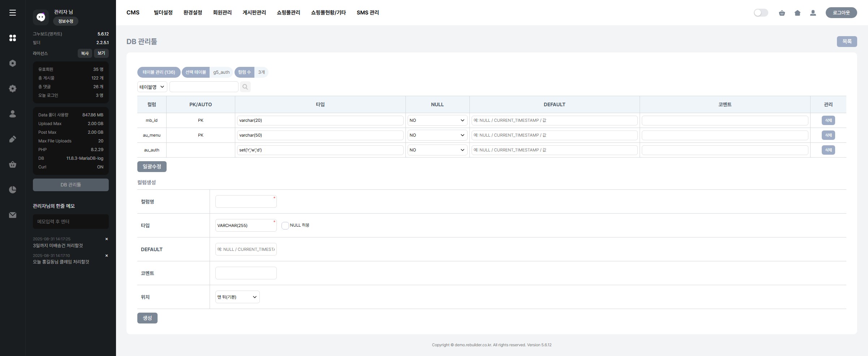Open the 쇼핑몰관리 menu

(x=288, y=13)
